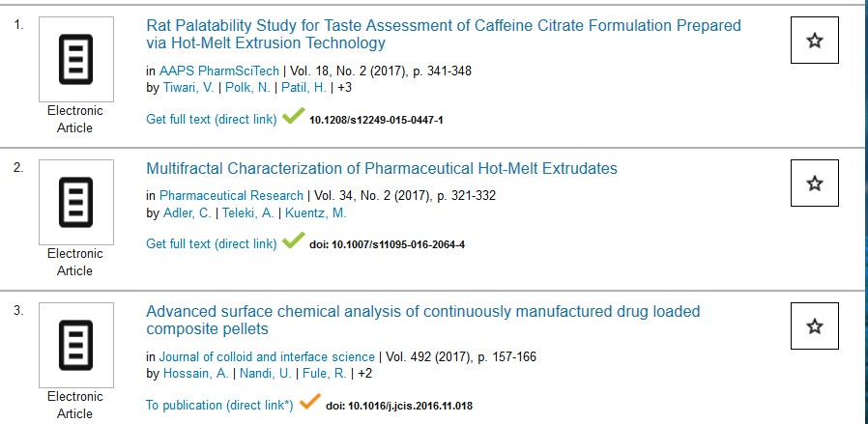Click the Electronic Article icon for result 3
The width and height of the screenshot is (868, 424).
(75, 346)
